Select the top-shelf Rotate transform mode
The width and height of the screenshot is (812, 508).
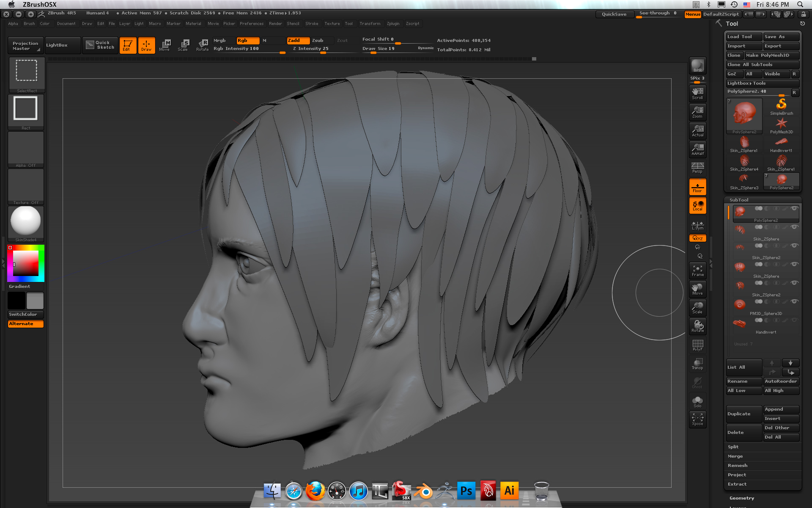pos(202,45)
